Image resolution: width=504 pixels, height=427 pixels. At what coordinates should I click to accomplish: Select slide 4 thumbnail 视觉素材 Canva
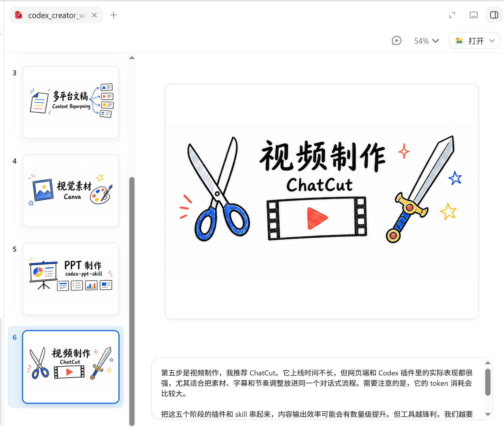71,191
